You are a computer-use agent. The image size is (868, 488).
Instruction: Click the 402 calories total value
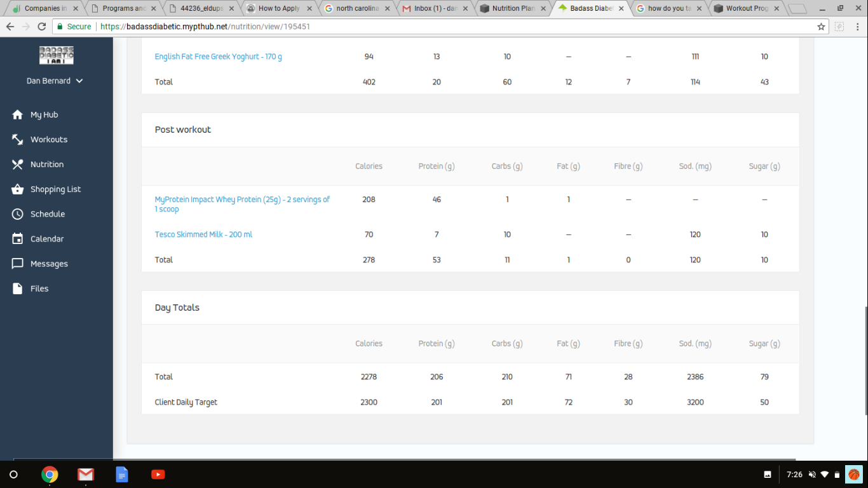(369, 82)
